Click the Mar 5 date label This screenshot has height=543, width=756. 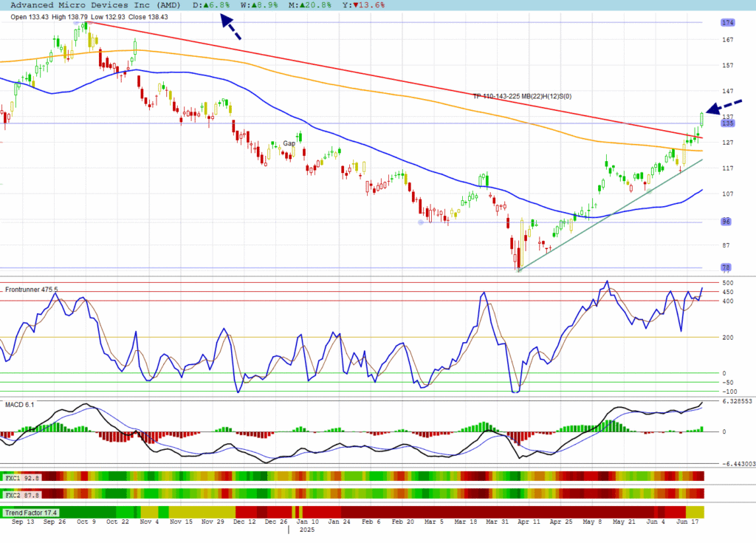click(434, 522)
